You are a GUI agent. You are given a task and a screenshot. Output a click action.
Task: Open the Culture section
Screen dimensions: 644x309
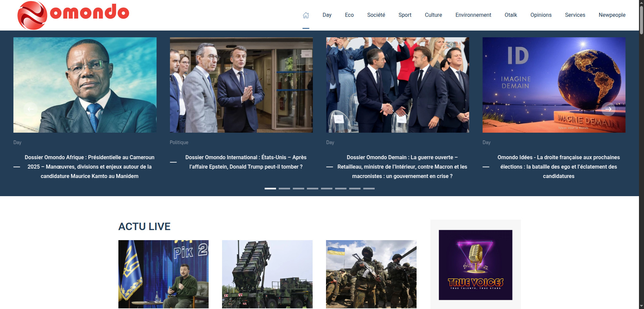click(x=433, y=15)
